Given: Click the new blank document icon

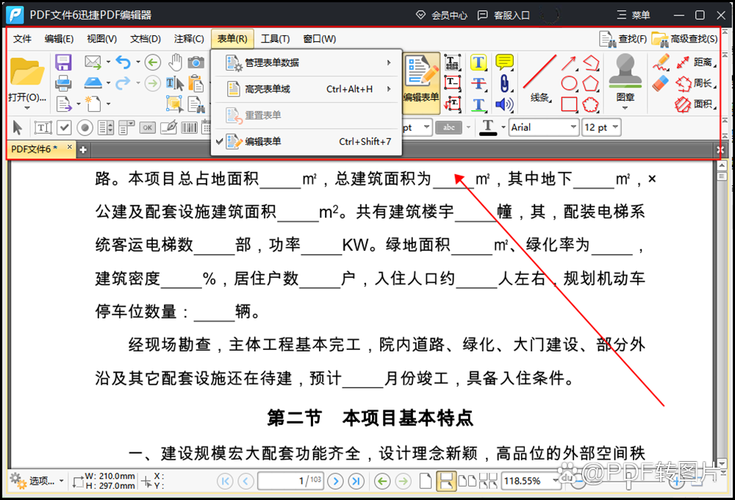Looking at the screenshot, I should click(x=93, y=104).
